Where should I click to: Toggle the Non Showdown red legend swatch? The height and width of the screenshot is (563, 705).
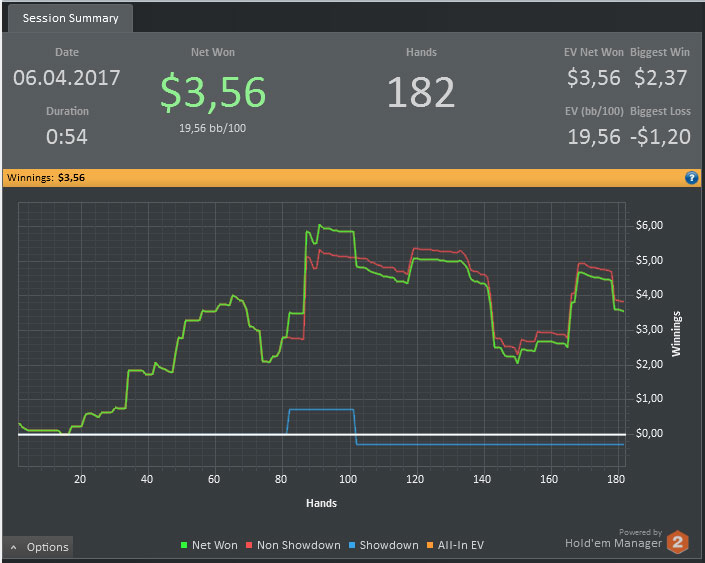(x=249, y=545)
